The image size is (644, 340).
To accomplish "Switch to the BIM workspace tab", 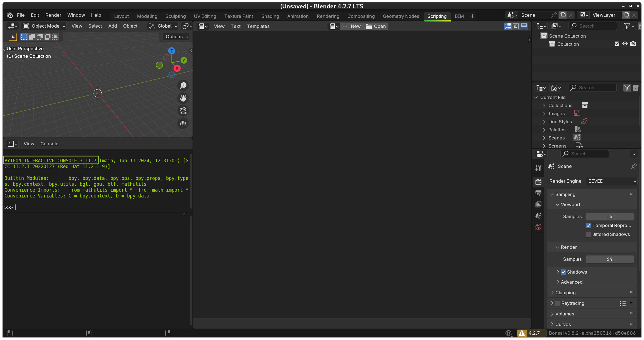I will pos(459,16).
